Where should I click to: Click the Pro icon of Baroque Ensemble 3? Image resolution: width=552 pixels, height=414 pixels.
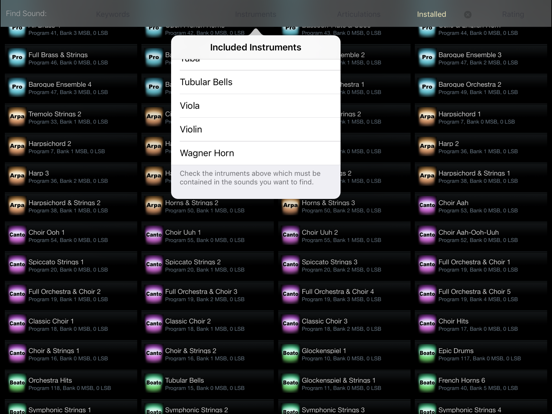coord(427,57)
